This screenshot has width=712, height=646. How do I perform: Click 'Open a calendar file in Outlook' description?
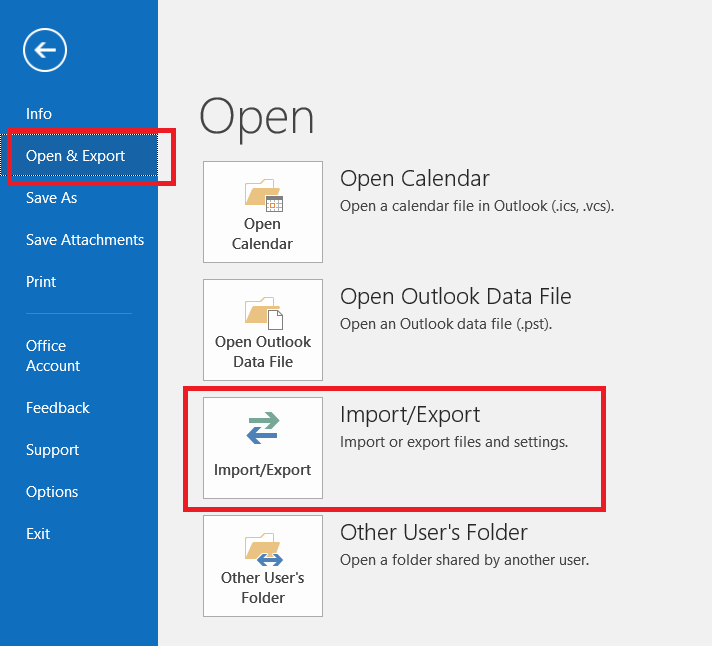coord(477,206)
